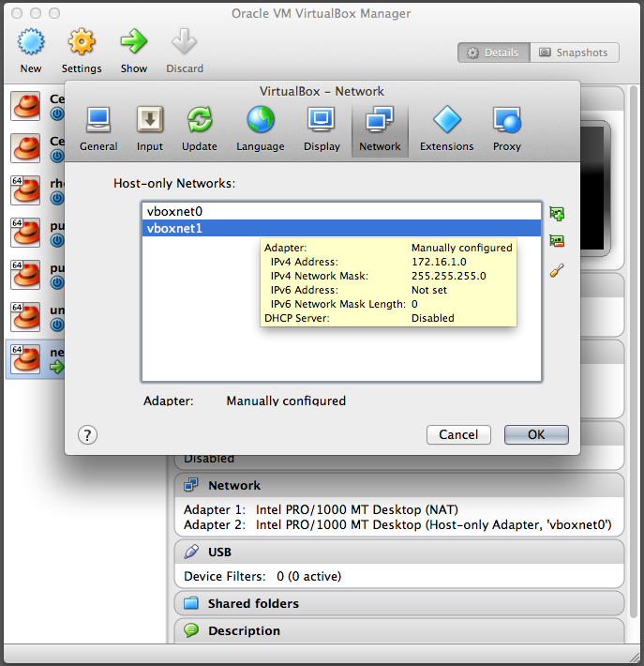The height and width of the screenshot is (666, 644).
Task: Select vboxnet0 in networks list
Action: point(342,211)
